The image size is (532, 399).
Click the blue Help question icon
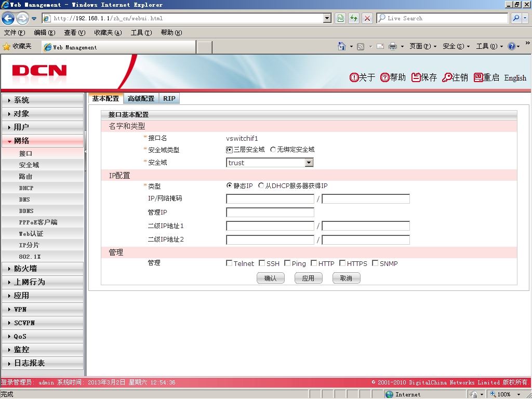[512, 46]
